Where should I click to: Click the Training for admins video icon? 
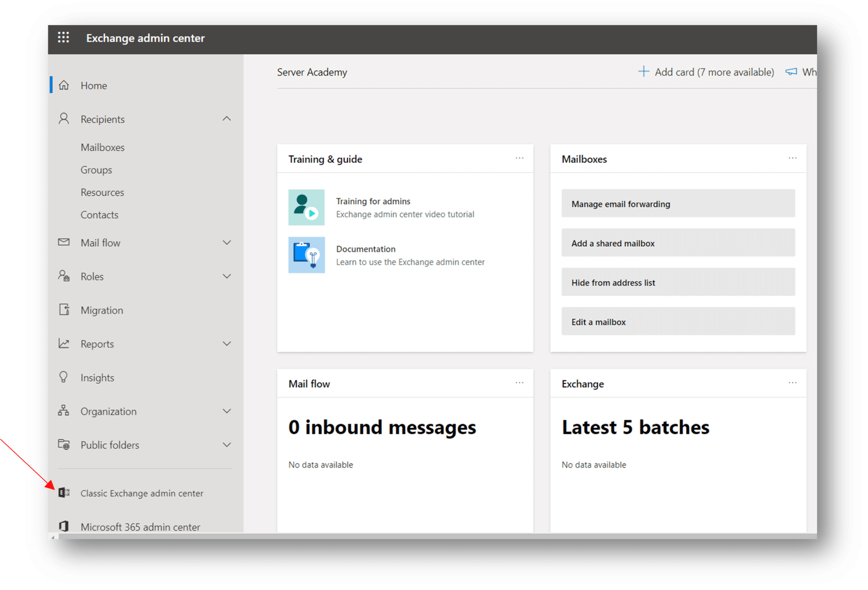click(306, 207)
